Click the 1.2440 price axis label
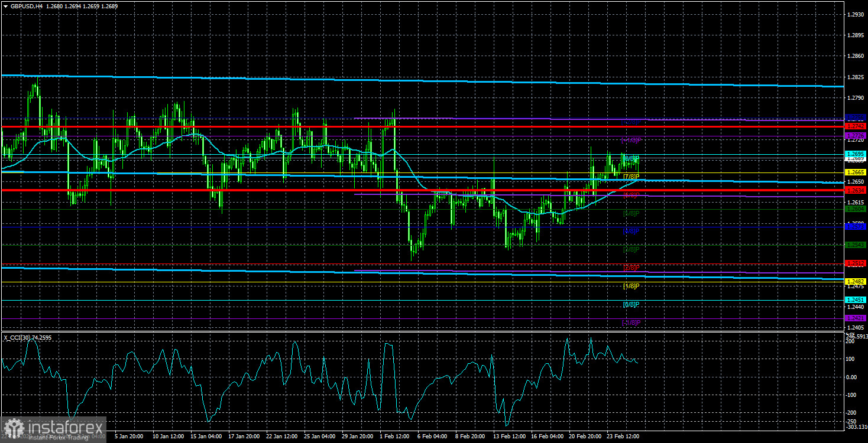Image resolution: width=868 pixels, height=443 pixels. pos(855,307)
